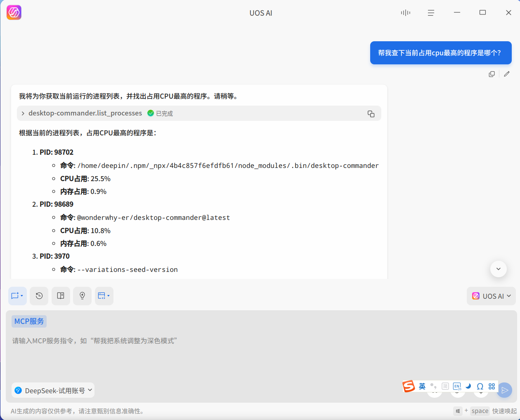Click the desktop-commander path command text
This screenshot has width=520, height=420.
[x=228, y=165]
